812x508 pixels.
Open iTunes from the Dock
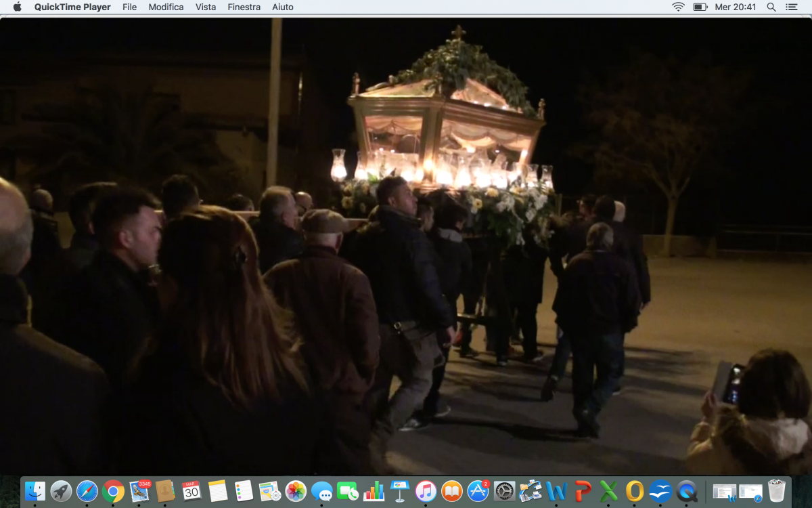pyautogui.click(x=426, y=491)
